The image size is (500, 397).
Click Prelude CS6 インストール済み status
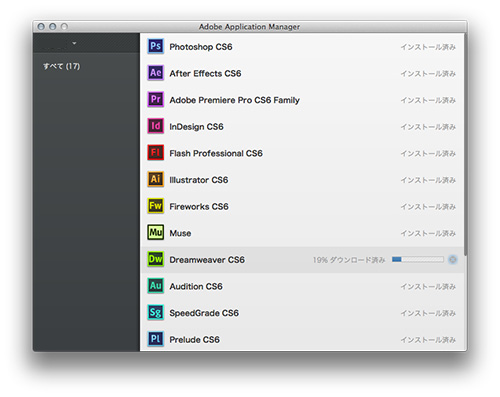tap(428, 340)
